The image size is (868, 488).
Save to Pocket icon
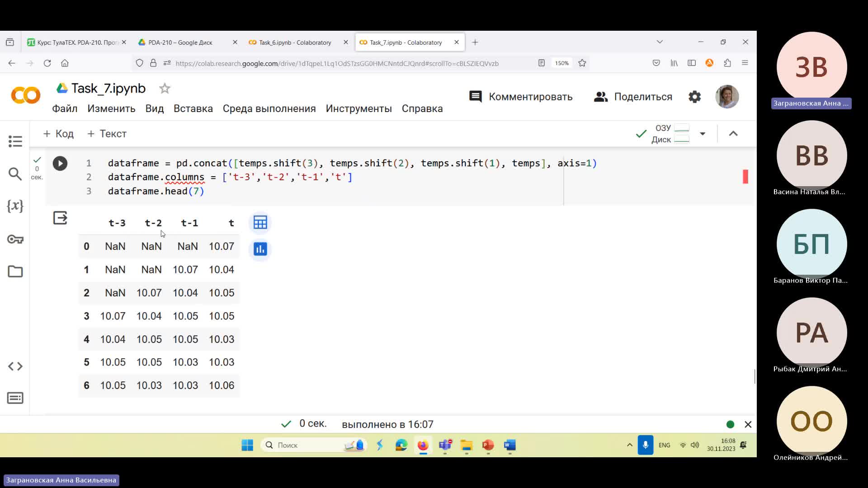coord(656,63)
